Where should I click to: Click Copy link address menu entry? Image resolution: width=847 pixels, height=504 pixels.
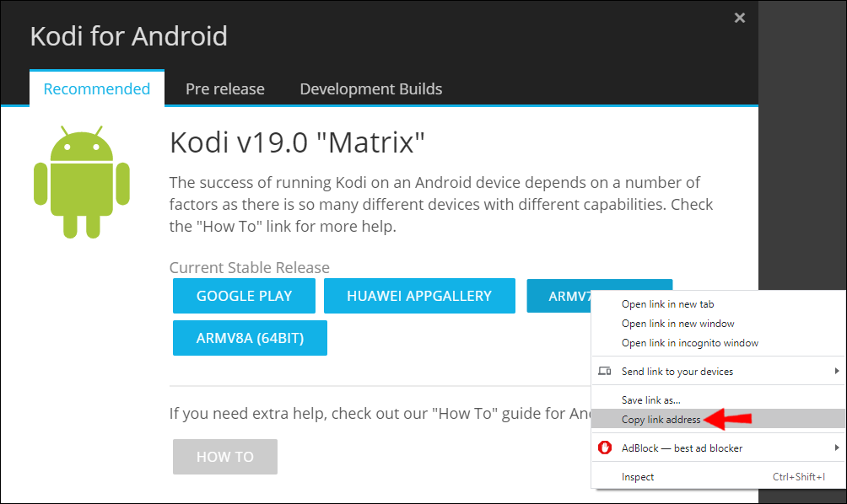pyautogui.click(x=661, y=419)
